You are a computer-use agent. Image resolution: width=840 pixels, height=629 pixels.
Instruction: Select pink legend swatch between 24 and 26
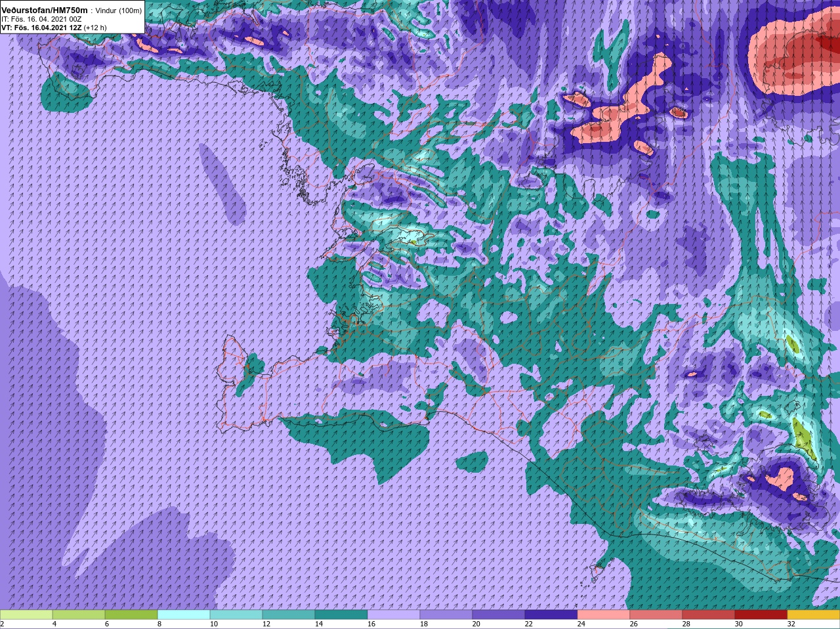(x=604, y=615)
